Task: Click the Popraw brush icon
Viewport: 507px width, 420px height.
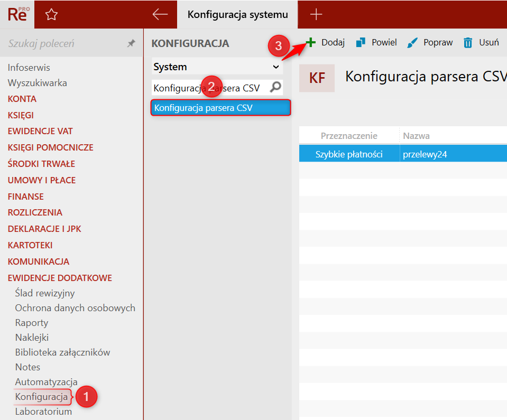Action: pyautogui.click(x=412, y=42)
